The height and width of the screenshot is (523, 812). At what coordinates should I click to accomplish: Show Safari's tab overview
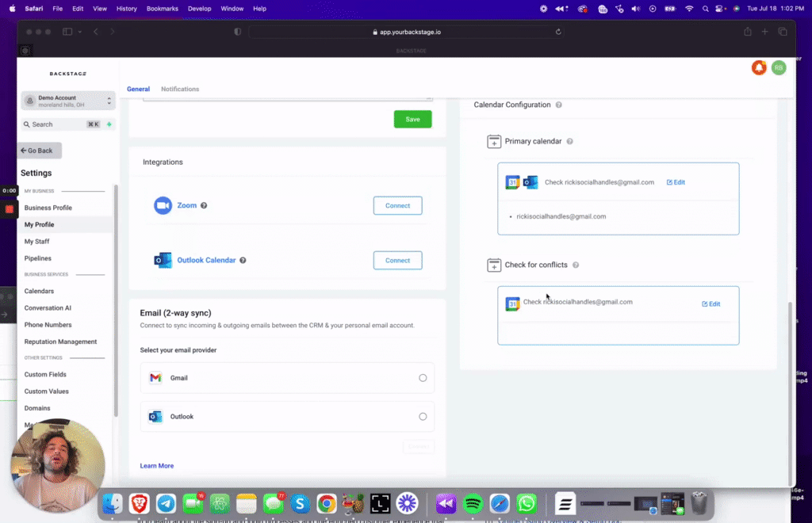(x=783, y=32)
